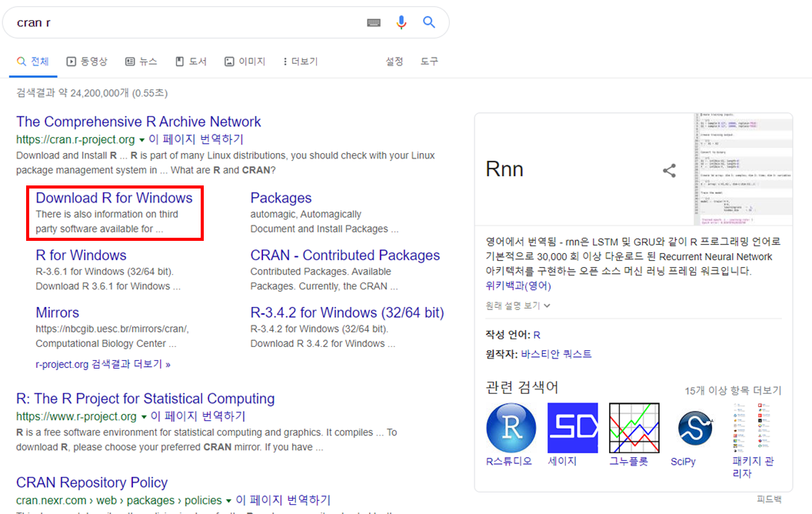Open the R for Windows sitelink
The width and height of the screenshot is (812, 514).
point(81,255)
